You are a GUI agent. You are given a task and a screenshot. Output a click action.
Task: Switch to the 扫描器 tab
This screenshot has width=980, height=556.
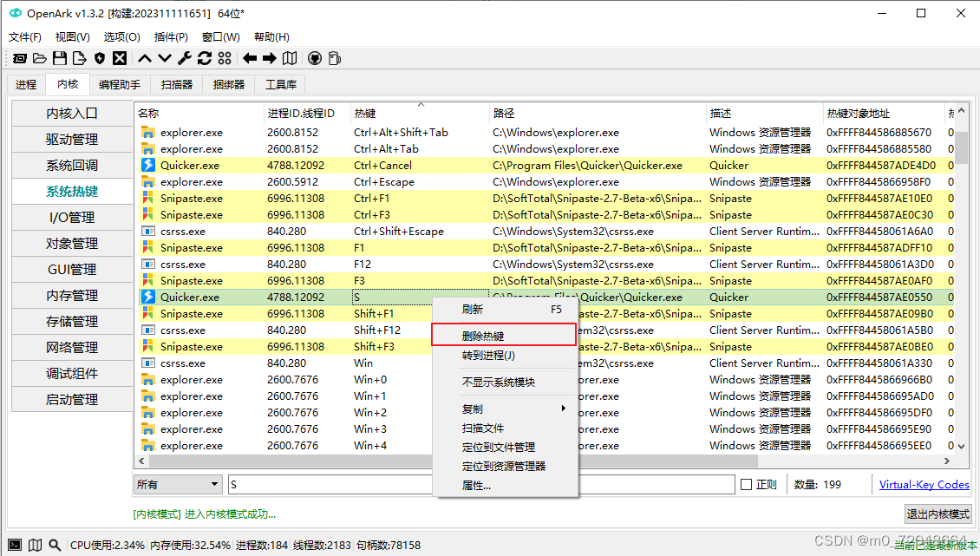[x=177, y=84]
